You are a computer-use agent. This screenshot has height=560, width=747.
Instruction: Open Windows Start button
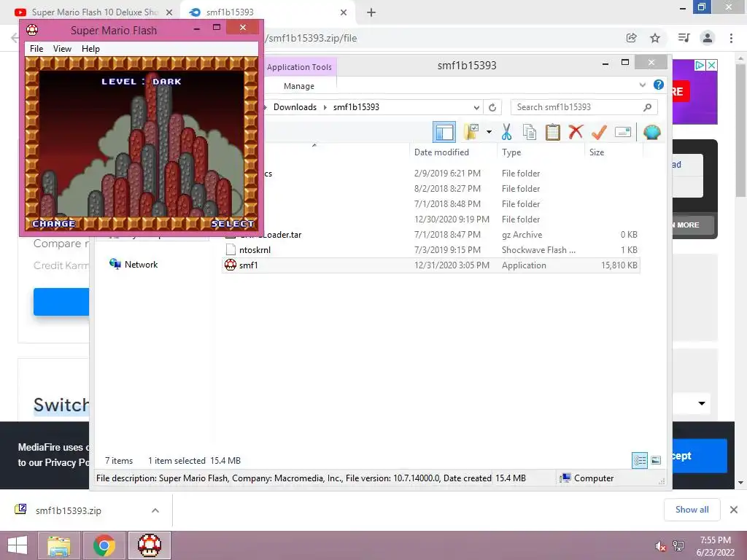[18, 545]
